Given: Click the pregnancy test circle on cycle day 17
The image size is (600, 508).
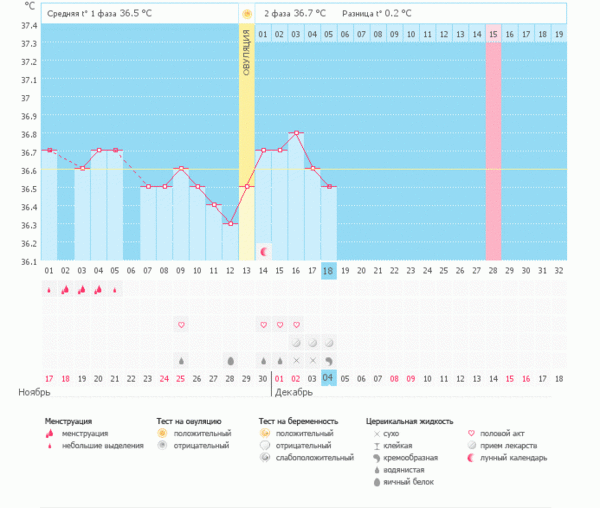Looking at the screenshot, I should tap(312, 342).
